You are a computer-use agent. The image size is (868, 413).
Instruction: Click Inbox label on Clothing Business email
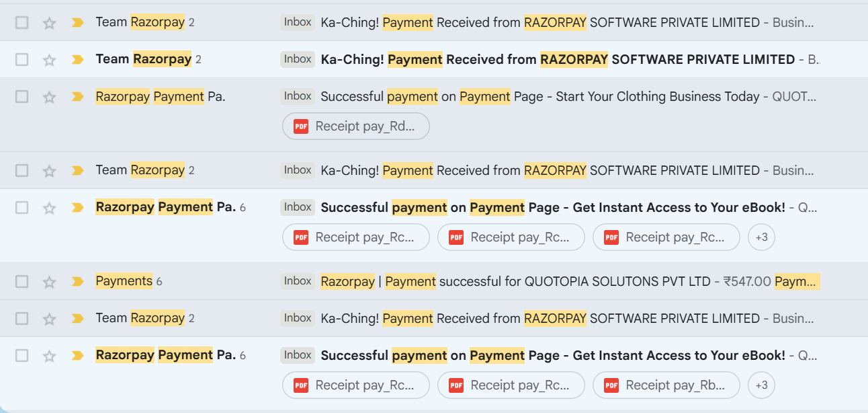[298, 96]
